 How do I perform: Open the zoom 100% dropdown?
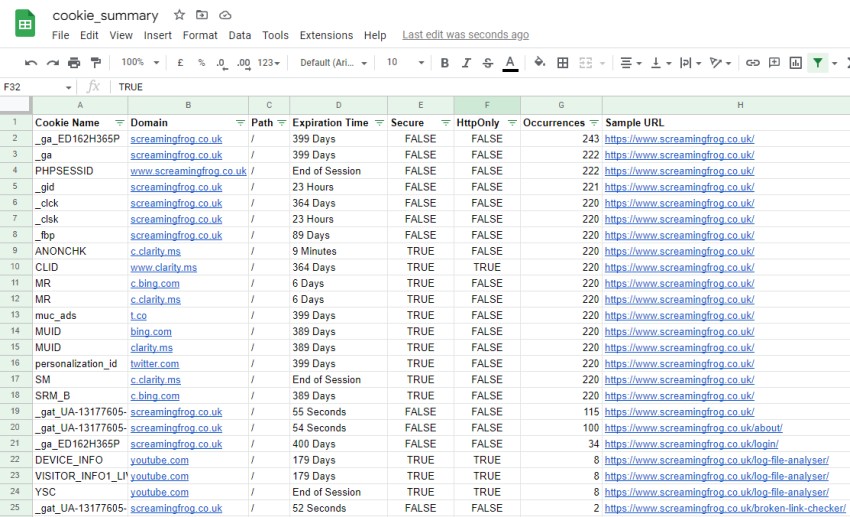click(x=140, y=62)
